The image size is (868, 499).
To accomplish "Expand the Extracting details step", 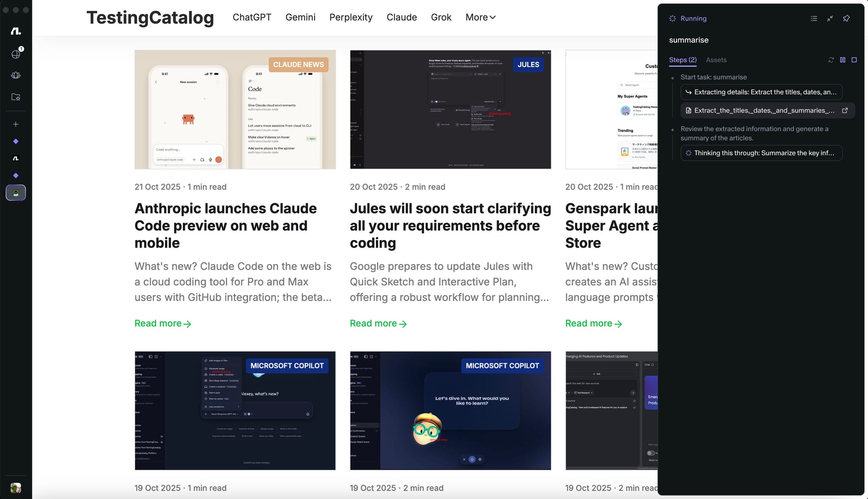I will pos(761,92).
